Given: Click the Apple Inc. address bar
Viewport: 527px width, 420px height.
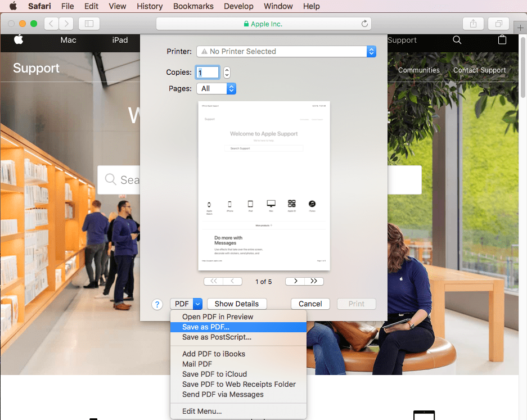Looking at the screenshot, I should point(263,24).
